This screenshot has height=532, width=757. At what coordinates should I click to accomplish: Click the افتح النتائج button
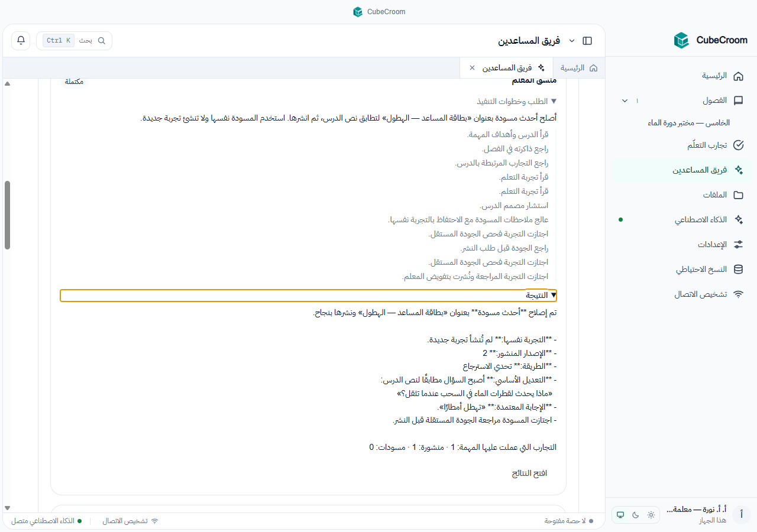(529, 473)
